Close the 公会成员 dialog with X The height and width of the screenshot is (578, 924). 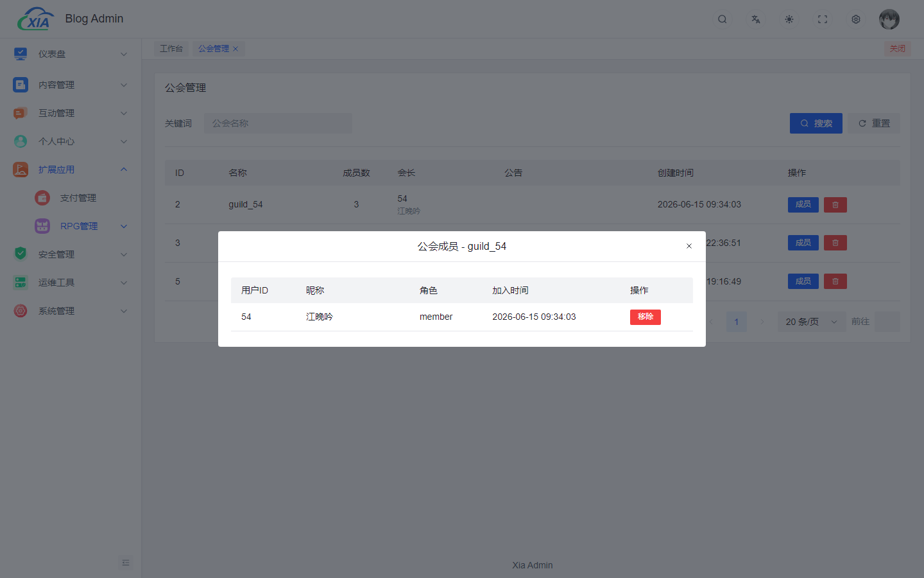(x=689, y=247)
